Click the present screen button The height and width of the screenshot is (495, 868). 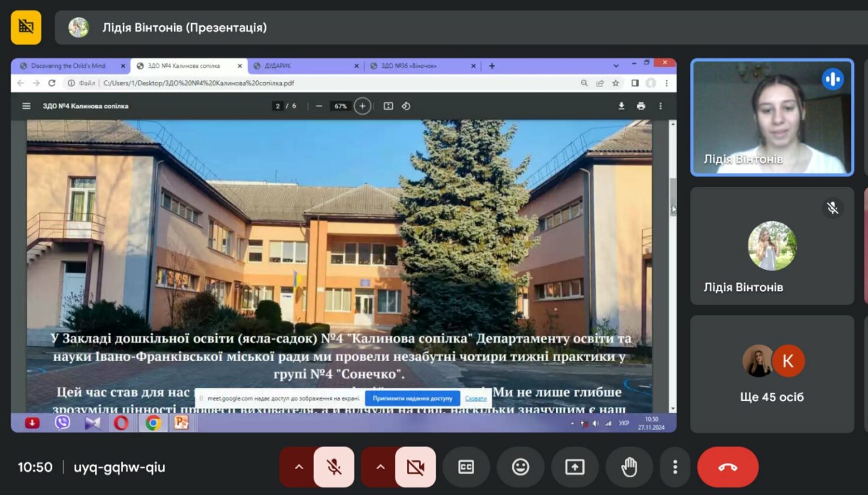point(575,467)
